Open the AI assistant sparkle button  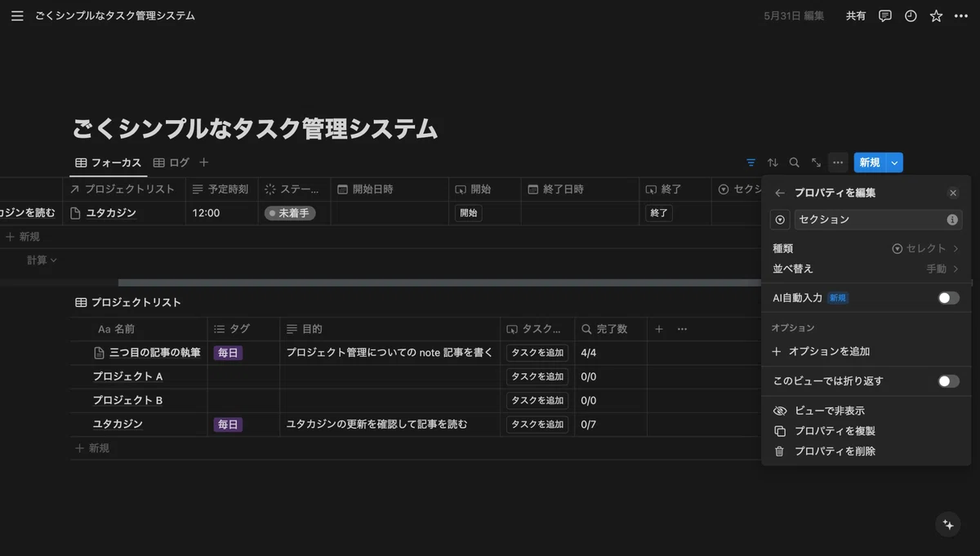click(x=948, y=525)
